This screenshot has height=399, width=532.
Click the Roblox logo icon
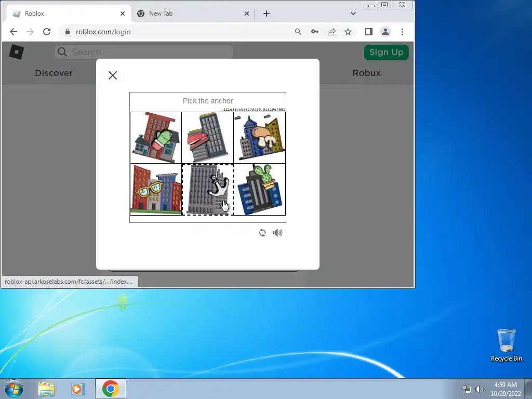[16, 52]
